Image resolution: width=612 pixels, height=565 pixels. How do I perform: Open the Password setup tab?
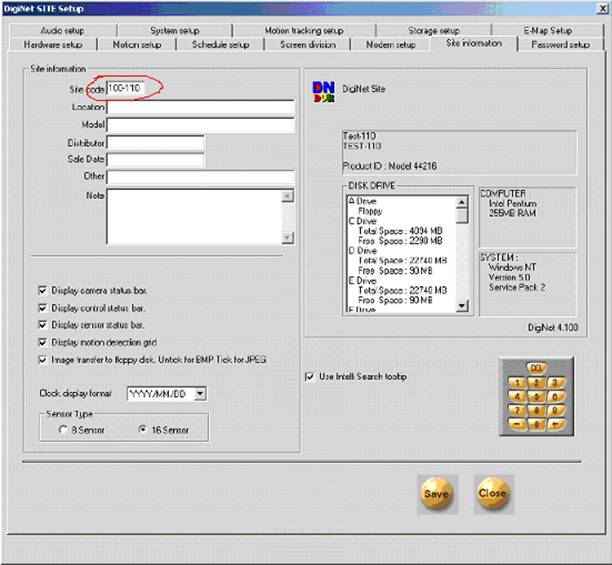[x=560, y=45]
